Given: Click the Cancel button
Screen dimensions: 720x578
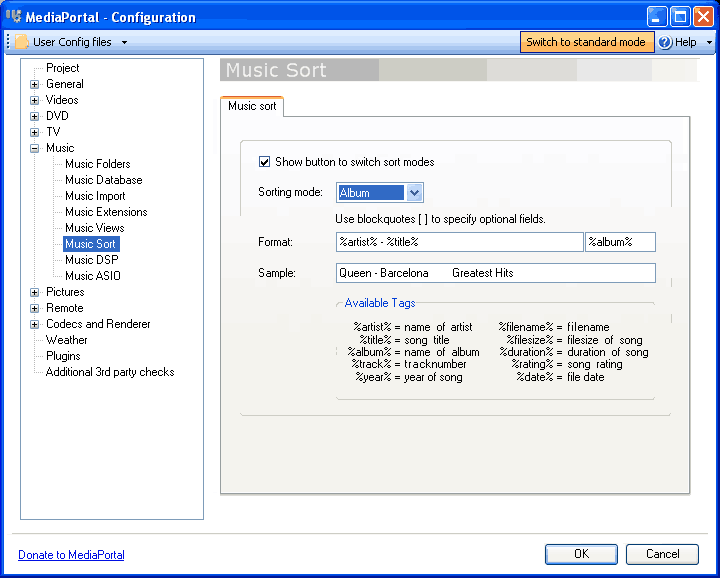Looking at the screenshot, I should [x=662, y=554].
